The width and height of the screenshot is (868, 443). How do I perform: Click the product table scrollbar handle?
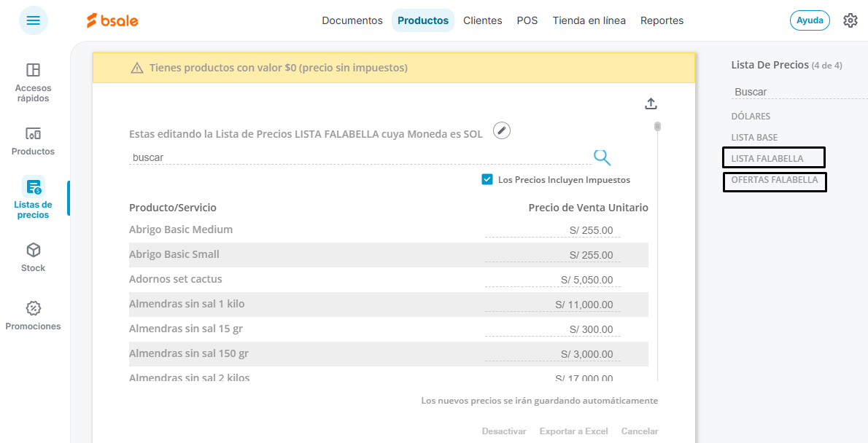657,127
